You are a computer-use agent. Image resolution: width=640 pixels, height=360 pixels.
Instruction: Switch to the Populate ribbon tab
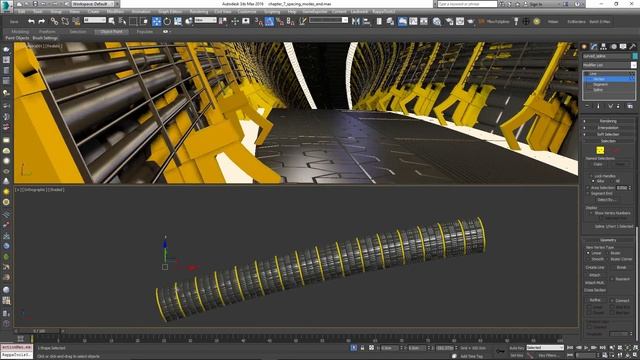point(144,31)
